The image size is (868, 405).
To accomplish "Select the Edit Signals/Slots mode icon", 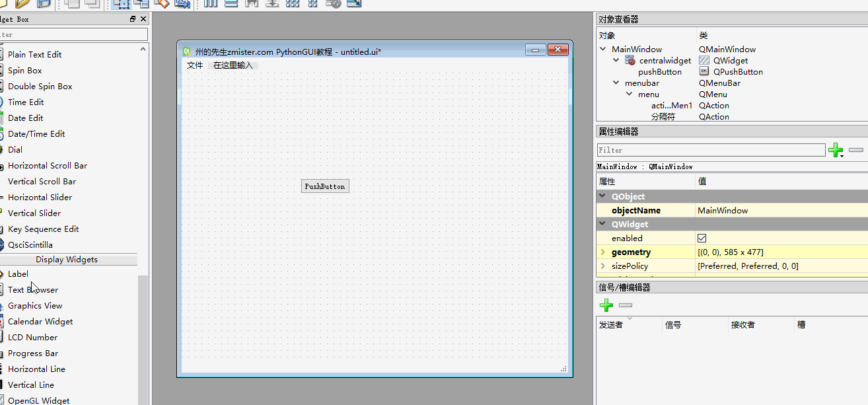I will tap(141, 4).
